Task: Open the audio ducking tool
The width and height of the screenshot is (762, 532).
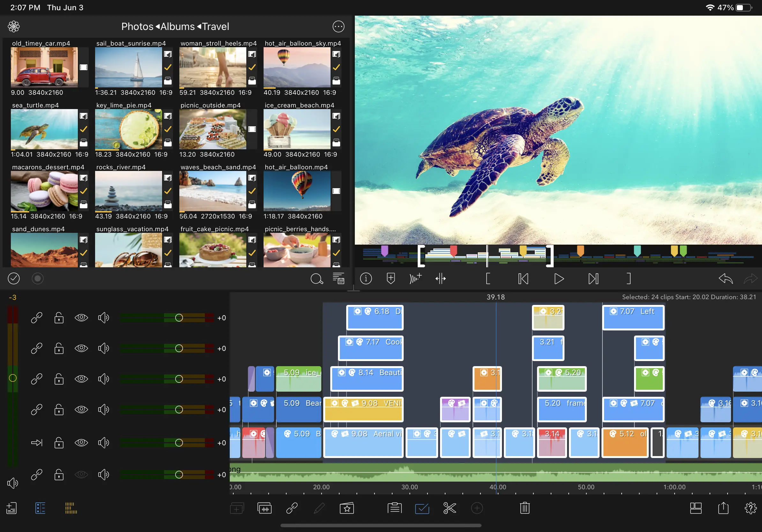Action: coord(415,279)
